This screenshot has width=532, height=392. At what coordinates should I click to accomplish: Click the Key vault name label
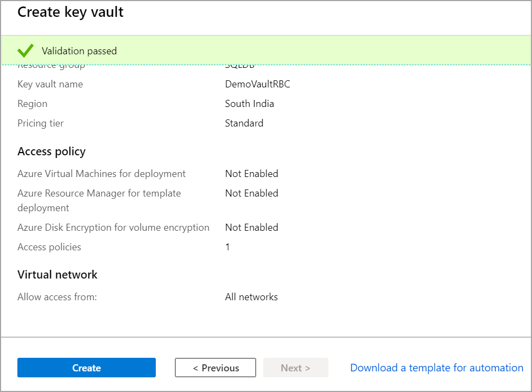click(50, 84)
